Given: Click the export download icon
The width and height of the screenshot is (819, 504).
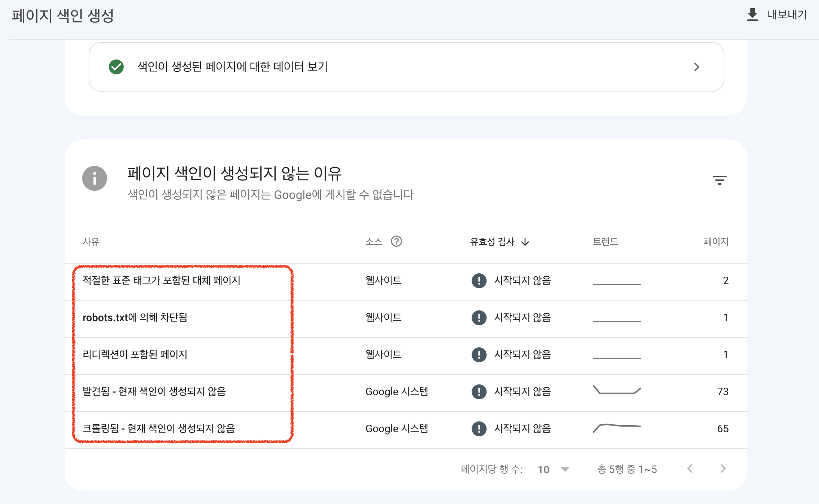Looking at the screenshot, I should 752,15.
